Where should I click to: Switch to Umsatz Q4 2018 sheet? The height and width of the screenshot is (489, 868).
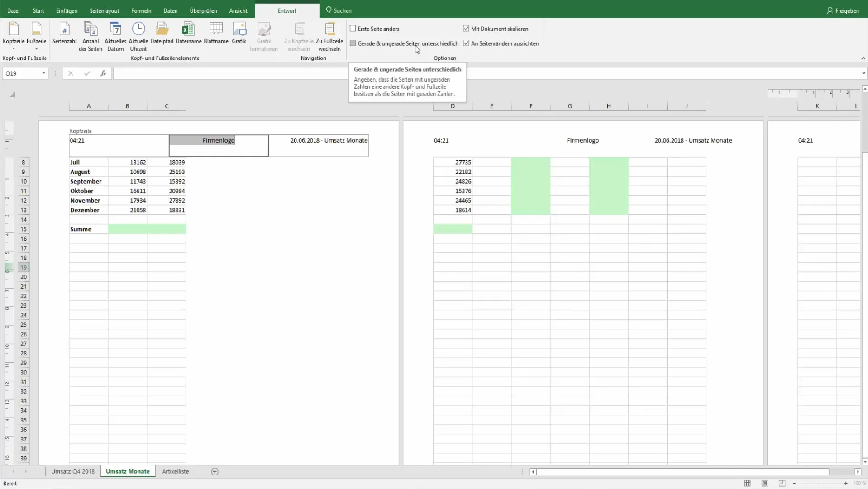coord(73,471)
